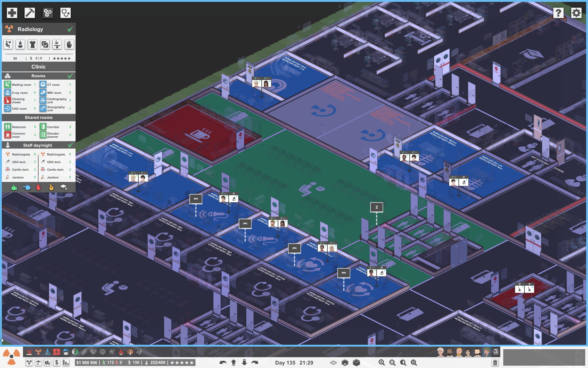
Task: Open the management gears menu
Action: (48, 13)
